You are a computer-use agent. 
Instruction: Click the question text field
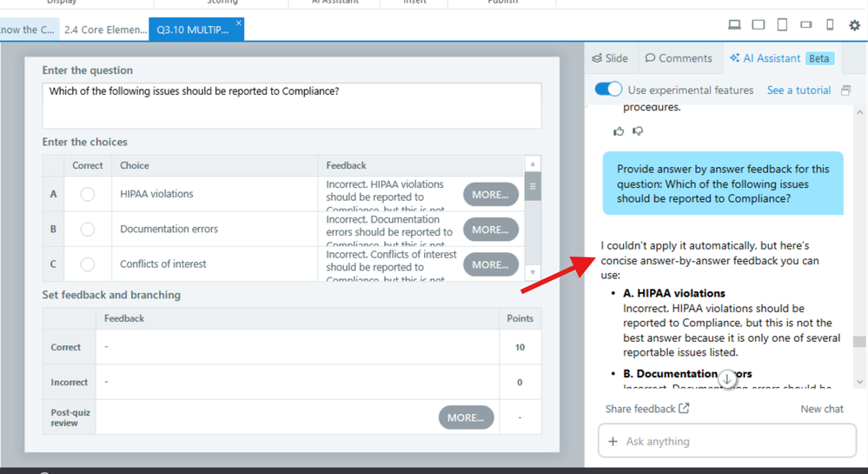[292, 105]
